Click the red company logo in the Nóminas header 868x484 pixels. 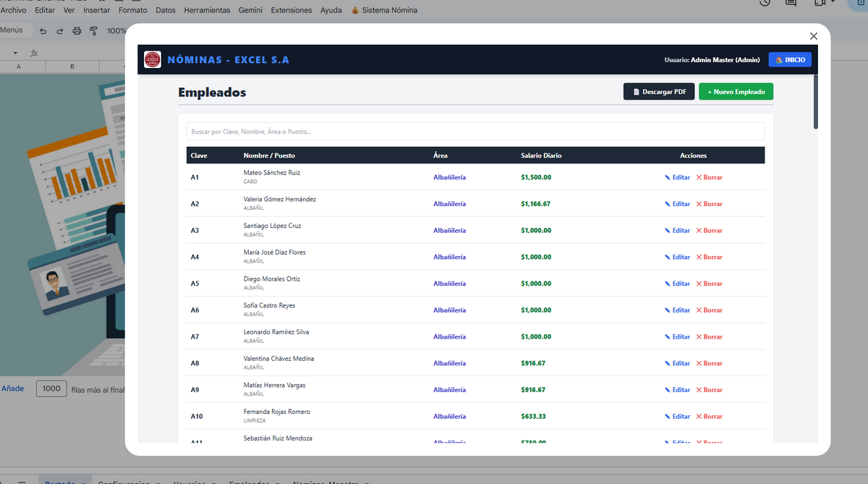tap(153, 59)
